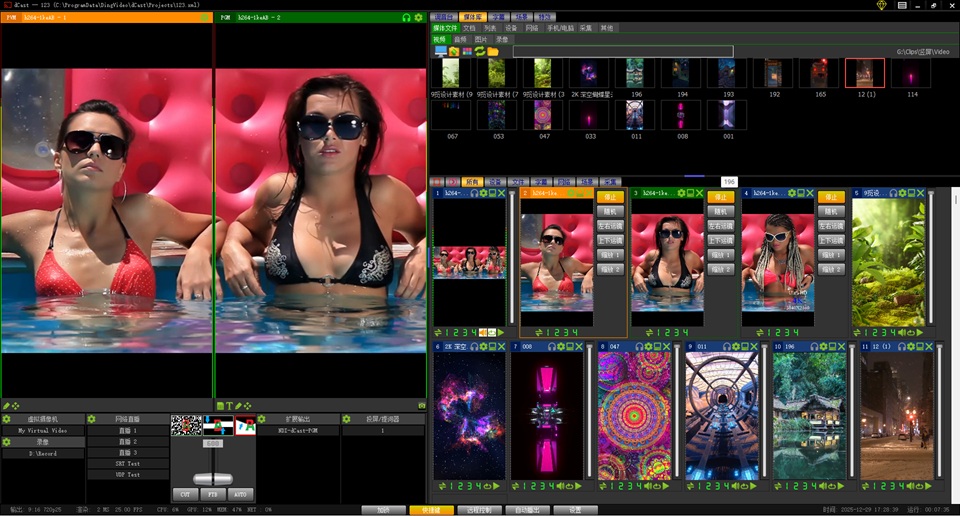
Task: Click the transition T-bar fader handle
Action: pos(212,479)
